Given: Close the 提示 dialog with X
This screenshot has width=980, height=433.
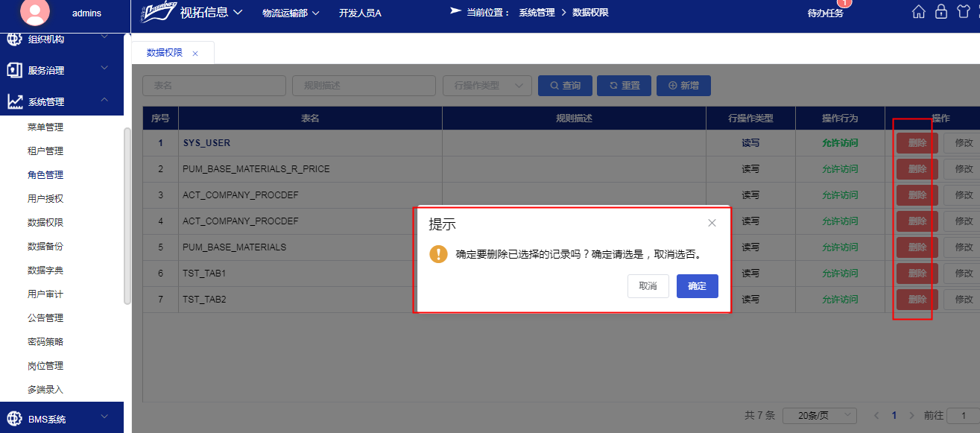Looking at the screenshot, I should click(x=712, y=223).
